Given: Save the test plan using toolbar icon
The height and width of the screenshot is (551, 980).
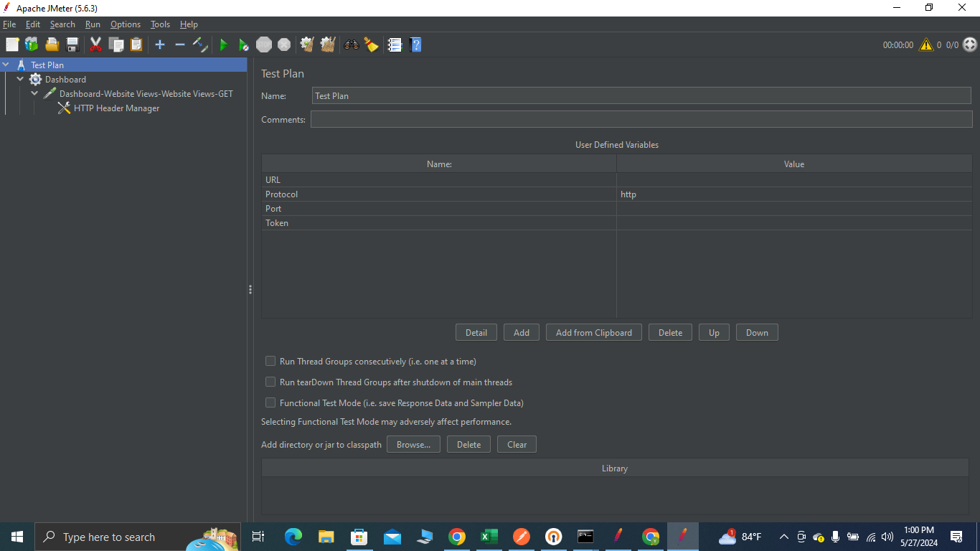Looking at the screenshot, I should tap(72, 44).
